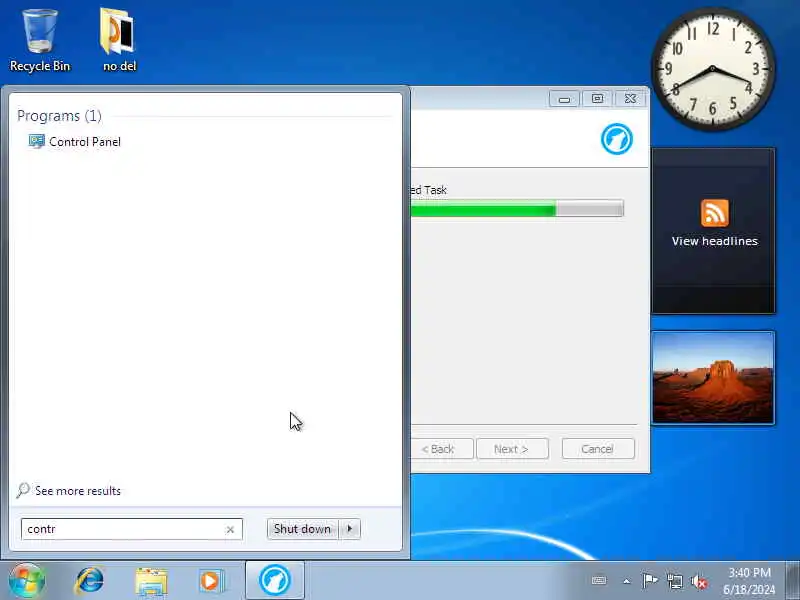This screenshot has width=800, height=600.
Task: Open Windows Explorer folder on taskbar
Action: tap(151, 582)
